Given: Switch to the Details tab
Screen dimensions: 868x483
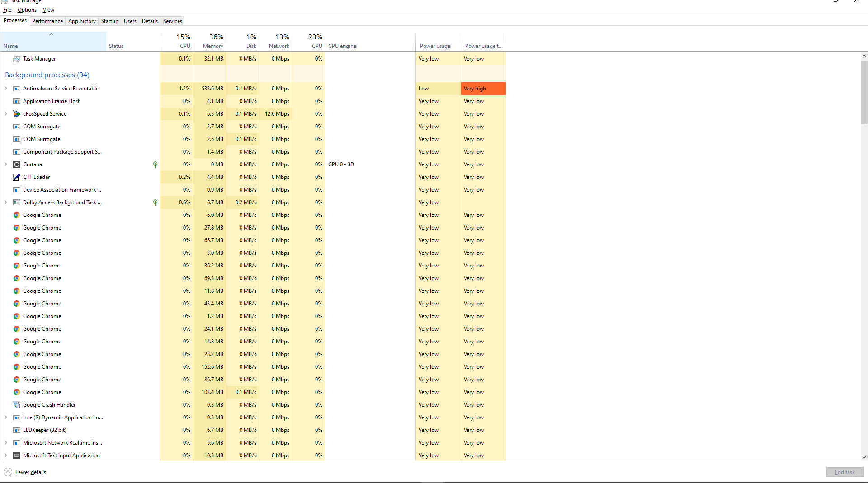Looking at the screenshot, I should (x=150, y=21).
